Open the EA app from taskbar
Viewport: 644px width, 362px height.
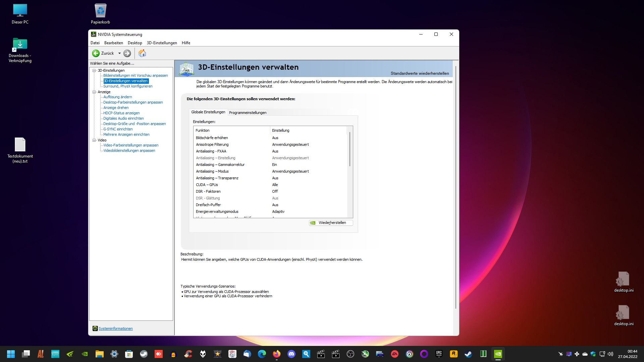pos(395,354)
